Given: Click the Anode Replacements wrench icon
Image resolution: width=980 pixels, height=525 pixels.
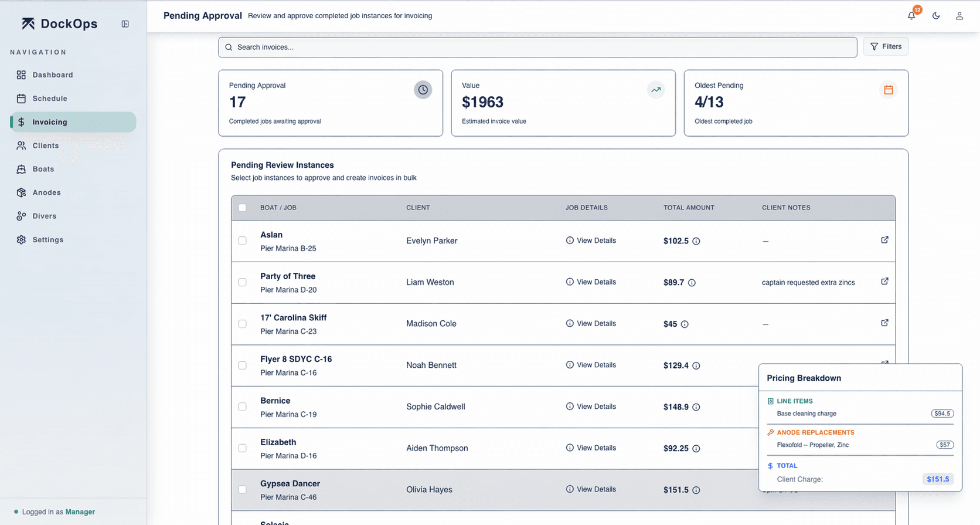Looking at the screenshot, I should point(770,432).
